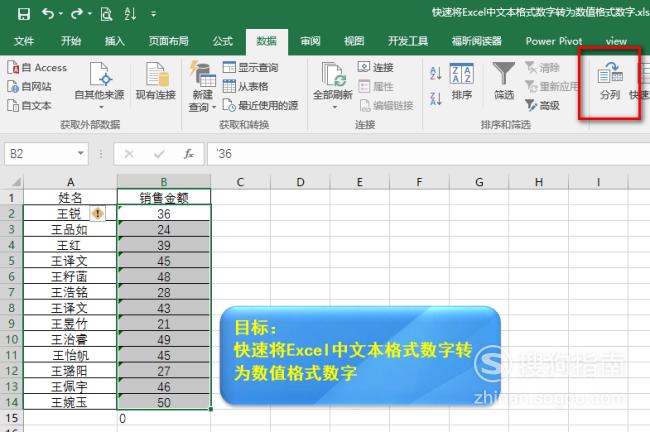Undo the last action
This screenshot has height=432, width=650.
(47, 14)
